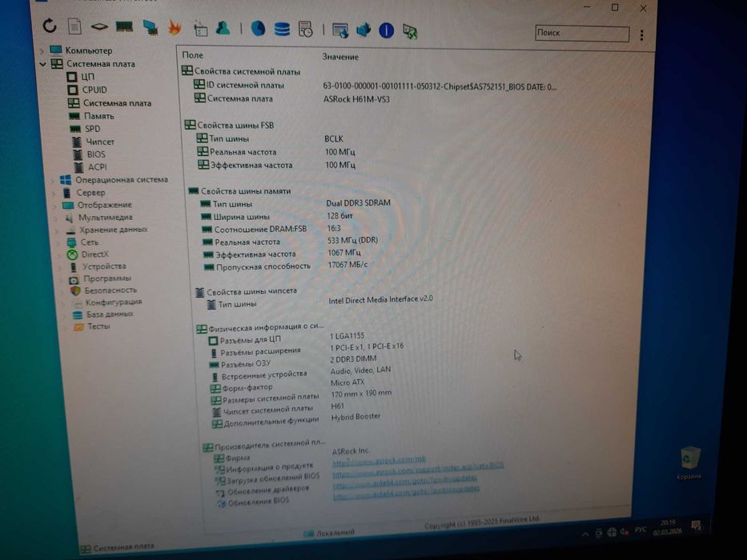The height and width of the screenshot is (560, 747).
Task: Click the blue arrow update toolbar icon
Action: point(363,30)
